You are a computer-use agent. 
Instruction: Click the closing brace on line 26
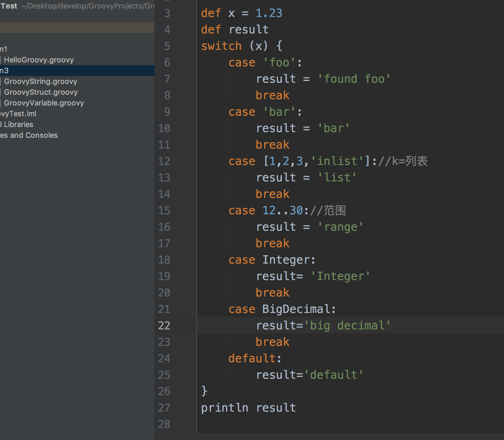204,391
